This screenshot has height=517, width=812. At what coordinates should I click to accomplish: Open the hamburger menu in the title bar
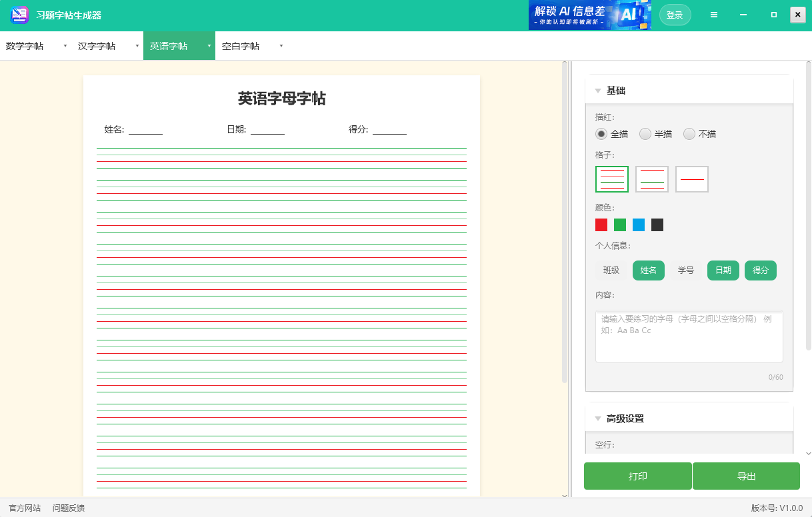(714, 14)
